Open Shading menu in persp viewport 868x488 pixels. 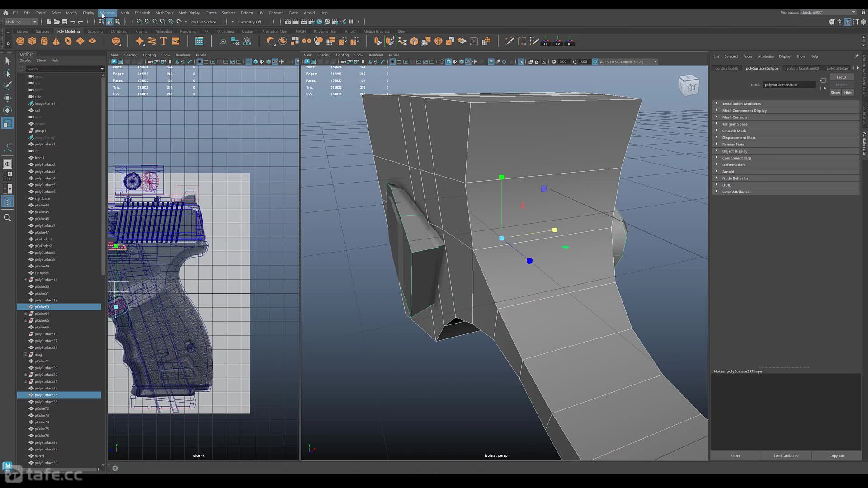[324, 55]
